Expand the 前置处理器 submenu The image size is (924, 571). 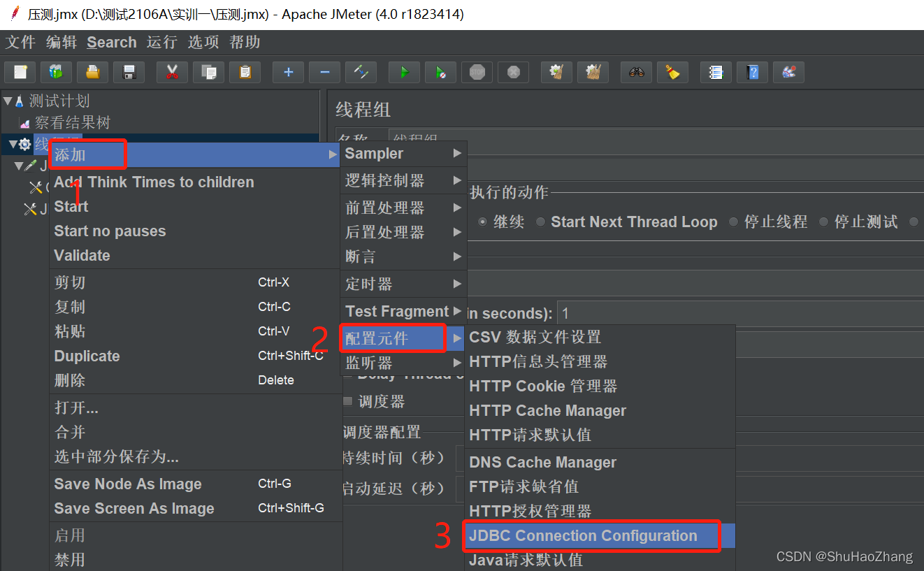403,208
